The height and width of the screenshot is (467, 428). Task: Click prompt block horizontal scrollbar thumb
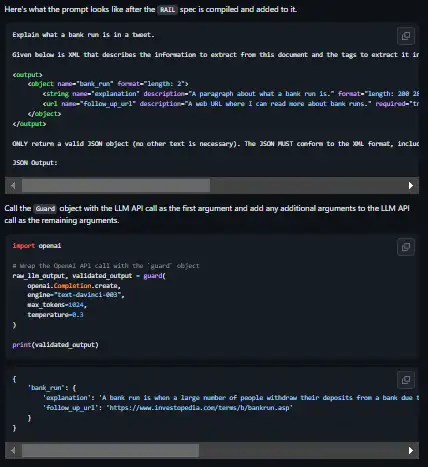click(116, 186)
